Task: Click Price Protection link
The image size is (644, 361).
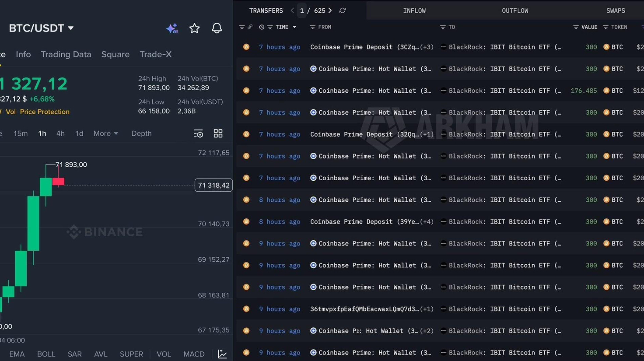Action: 45,112
